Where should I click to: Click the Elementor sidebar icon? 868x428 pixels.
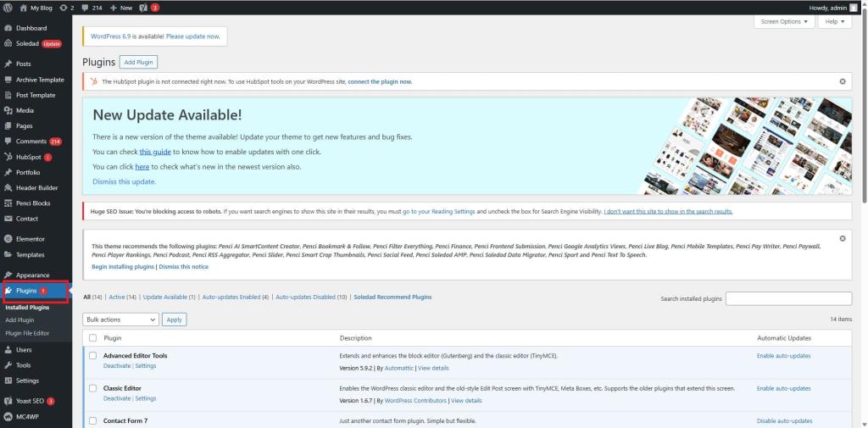tap(8, 239)
